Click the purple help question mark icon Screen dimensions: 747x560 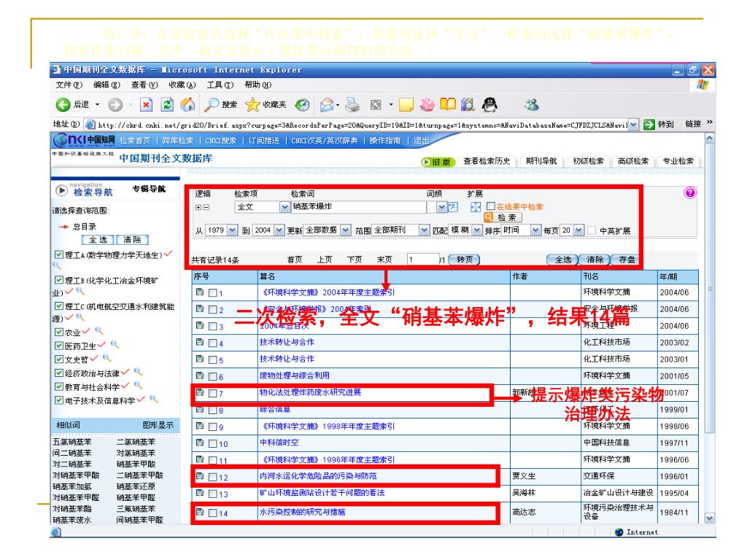[x=689, y=192]
